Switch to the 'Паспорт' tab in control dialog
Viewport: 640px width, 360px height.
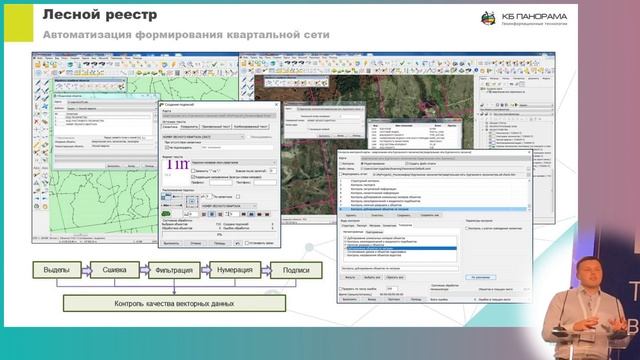[362, 226]
